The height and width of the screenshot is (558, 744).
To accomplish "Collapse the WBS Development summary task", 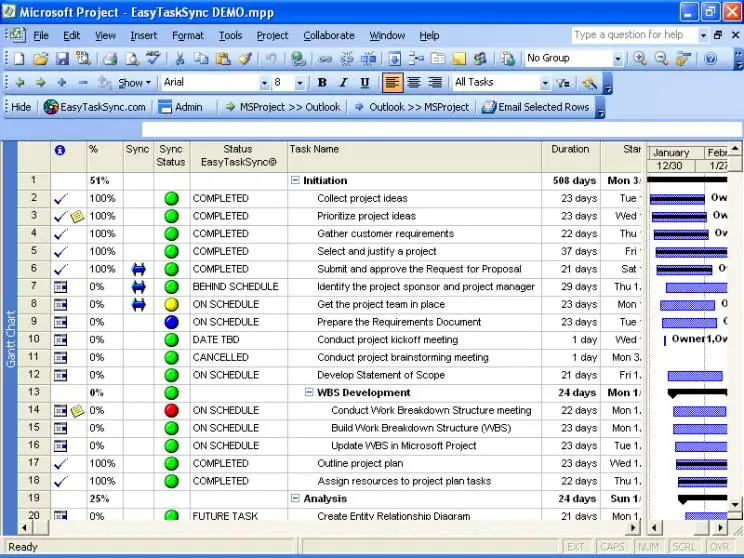I will 309,392.
